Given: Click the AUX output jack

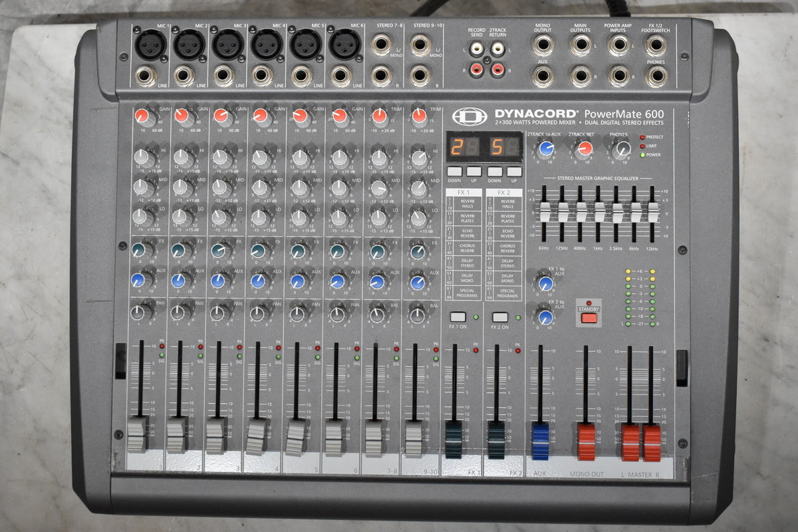Looking at the screenshot, I should (x=543, y=76).
